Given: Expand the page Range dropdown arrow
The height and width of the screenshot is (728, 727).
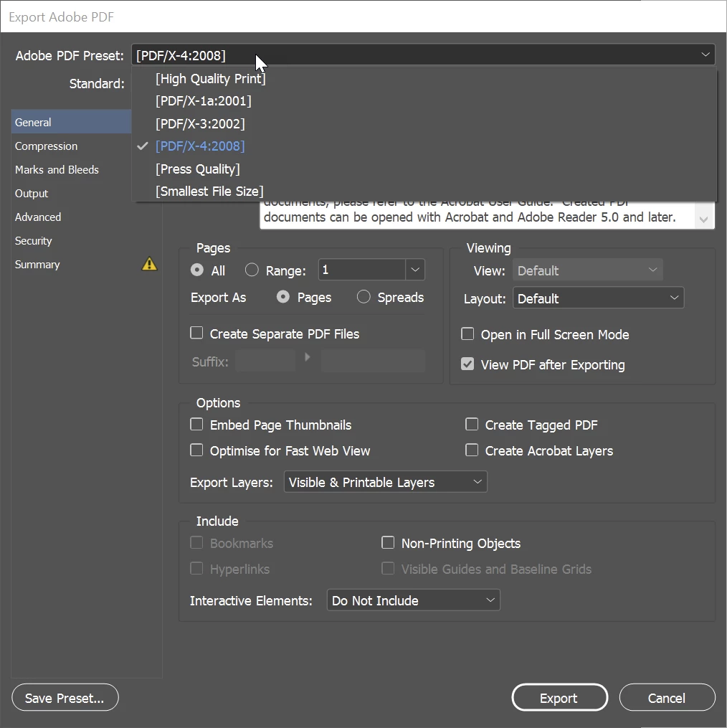Looking at the screenshot, I should (415, 270).
